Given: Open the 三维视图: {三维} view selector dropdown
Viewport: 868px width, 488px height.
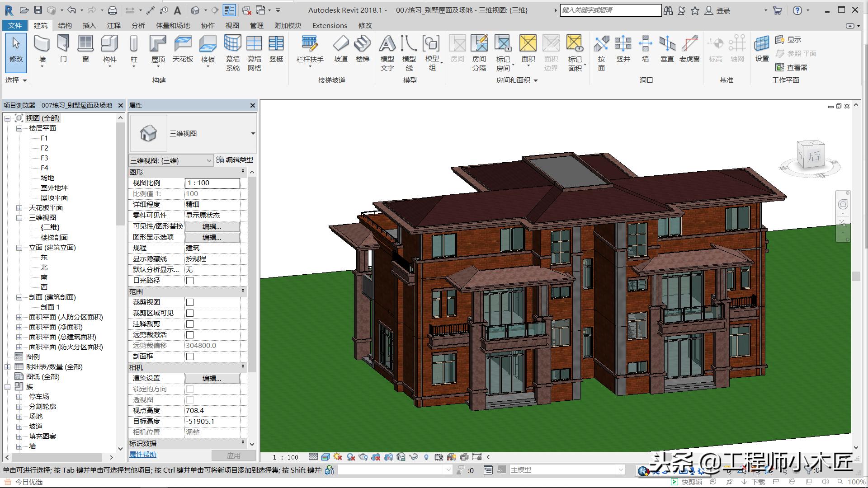Looking at the screenshot, I should click(208, 160).
